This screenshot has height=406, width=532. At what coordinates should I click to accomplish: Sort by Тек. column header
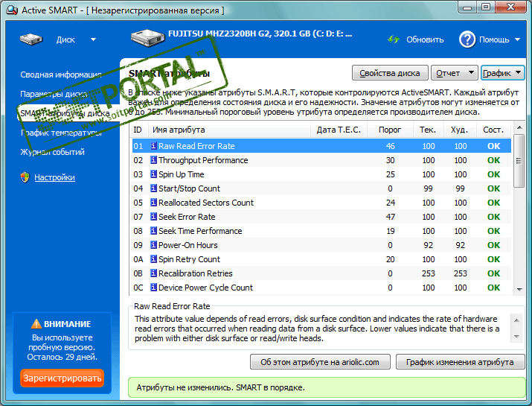428,130
